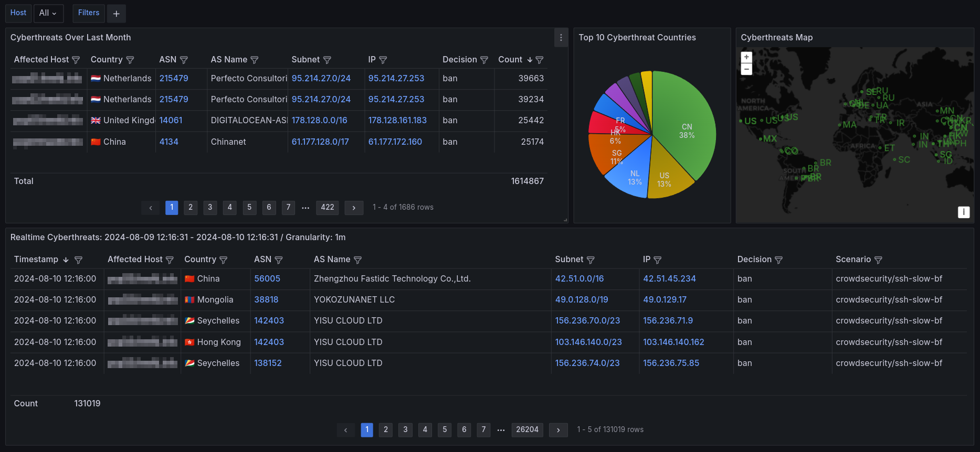Zoom in on the Cyberthreats Map
The image size is (980, 452).
[746, 57]
